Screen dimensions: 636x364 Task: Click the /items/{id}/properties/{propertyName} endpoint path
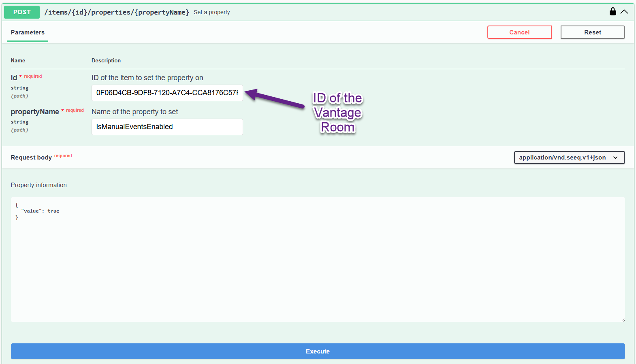point(117,12)
